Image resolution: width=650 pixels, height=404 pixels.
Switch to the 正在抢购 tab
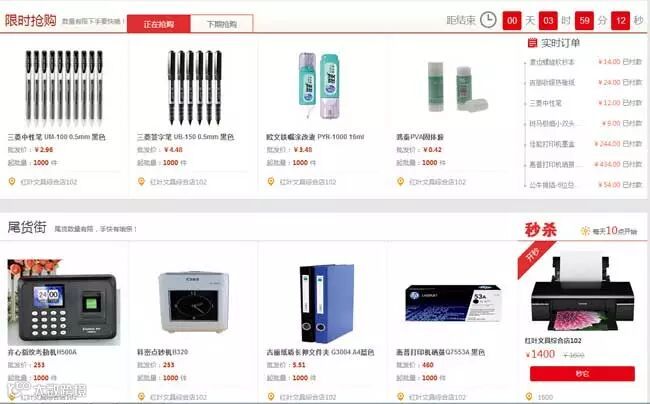coord(159,24)
